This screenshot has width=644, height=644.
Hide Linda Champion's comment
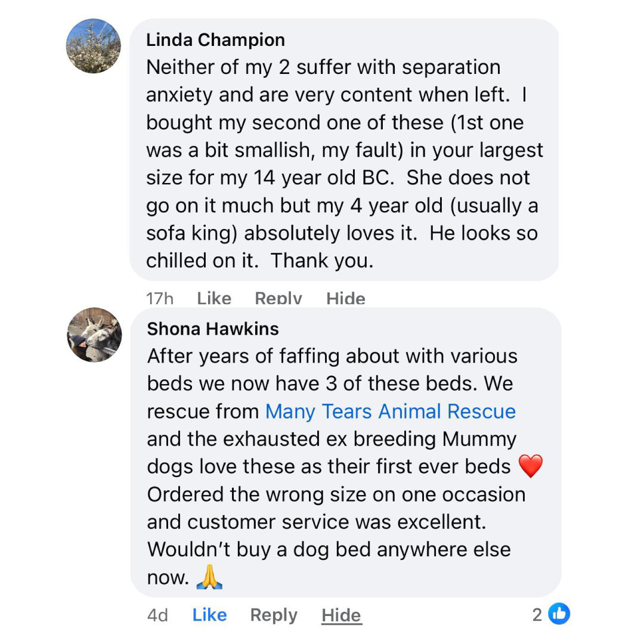(345, 298)
